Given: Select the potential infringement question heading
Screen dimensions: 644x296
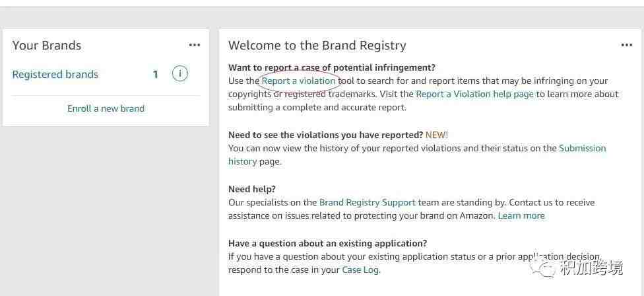Looking at the screenshot, I should click(x=331, y=67).
